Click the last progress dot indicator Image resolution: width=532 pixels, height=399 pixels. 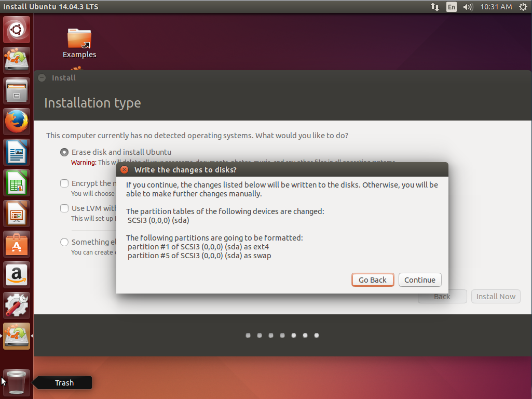317,336
